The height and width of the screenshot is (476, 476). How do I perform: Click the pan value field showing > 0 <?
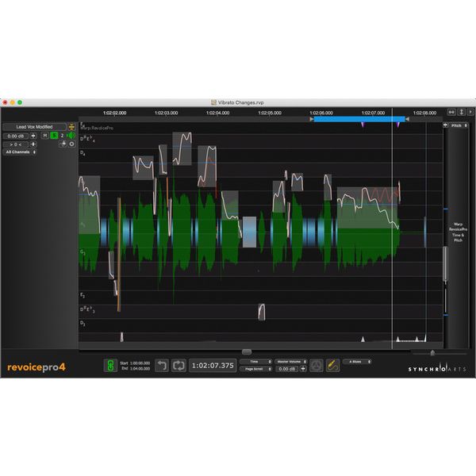[x=16, y=144]
